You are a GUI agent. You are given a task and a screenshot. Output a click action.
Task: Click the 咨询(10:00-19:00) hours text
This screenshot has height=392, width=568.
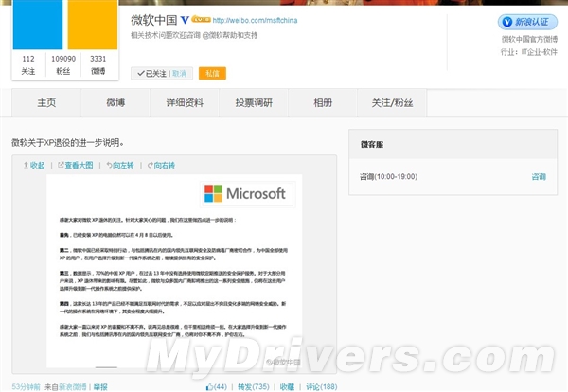(388, 176)
